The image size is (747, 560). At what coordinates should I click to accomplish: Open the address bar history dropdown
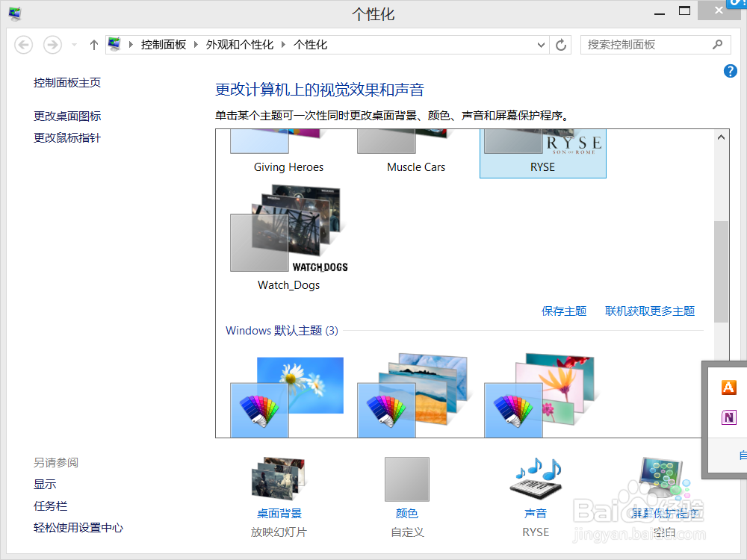pyautogui.click(x=541, y=46)
